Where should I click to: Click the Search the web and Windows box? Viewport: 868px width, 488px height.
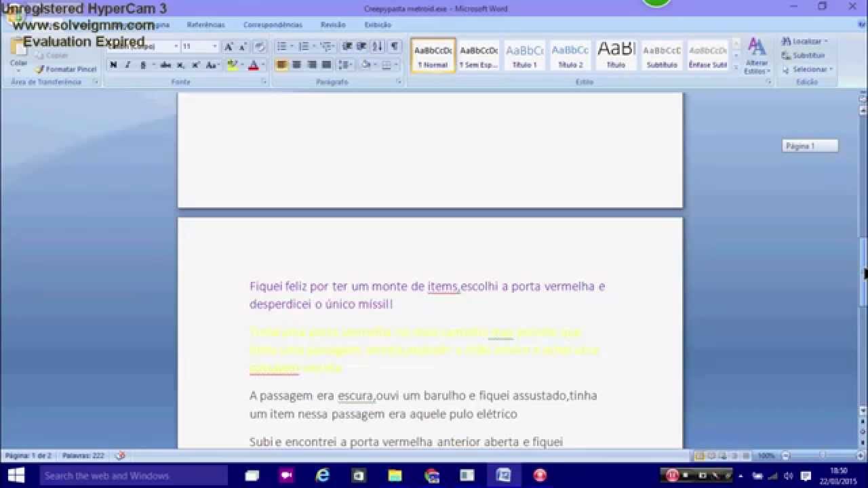pyautogui.click(x=132, y=476)
